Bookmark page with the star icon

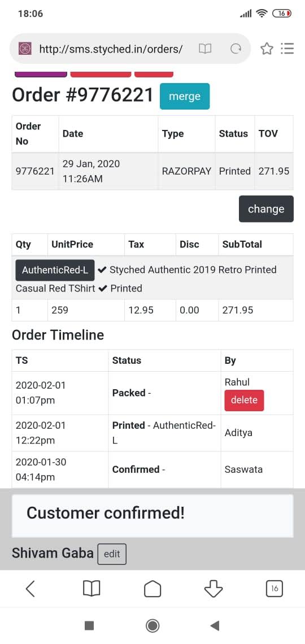coord(267,49)
